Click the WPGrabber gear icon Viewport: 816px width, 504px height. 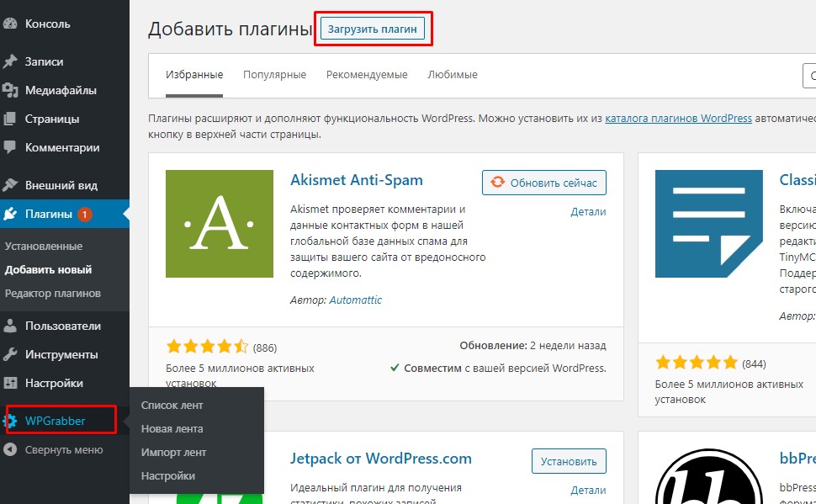(10, 421)
